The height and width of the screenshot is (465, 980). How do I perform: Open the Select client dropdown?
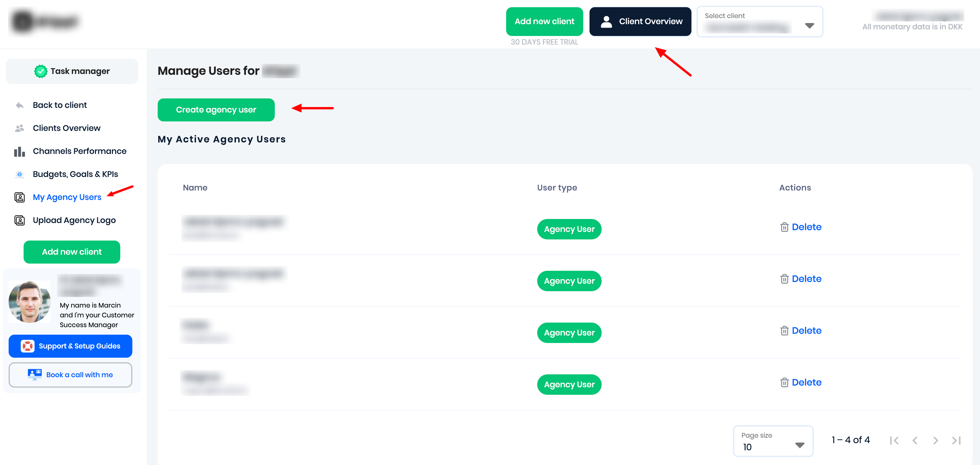(x=759, y=22)
